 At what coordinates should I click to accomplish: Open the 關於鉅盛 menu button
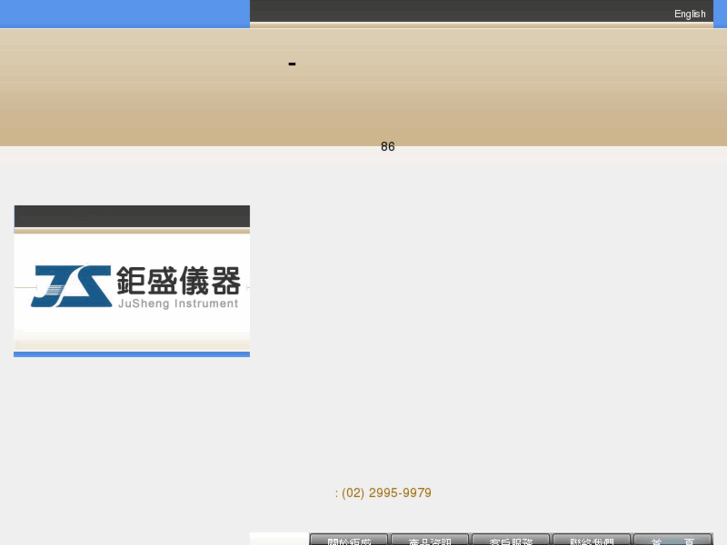tap(349, 539)
